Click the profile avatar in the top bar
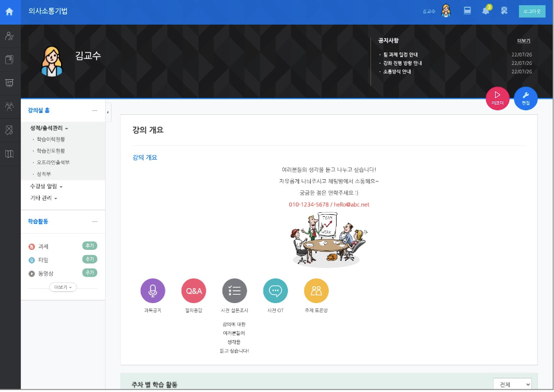Screen dimensions: 554x392 (446, 11)
